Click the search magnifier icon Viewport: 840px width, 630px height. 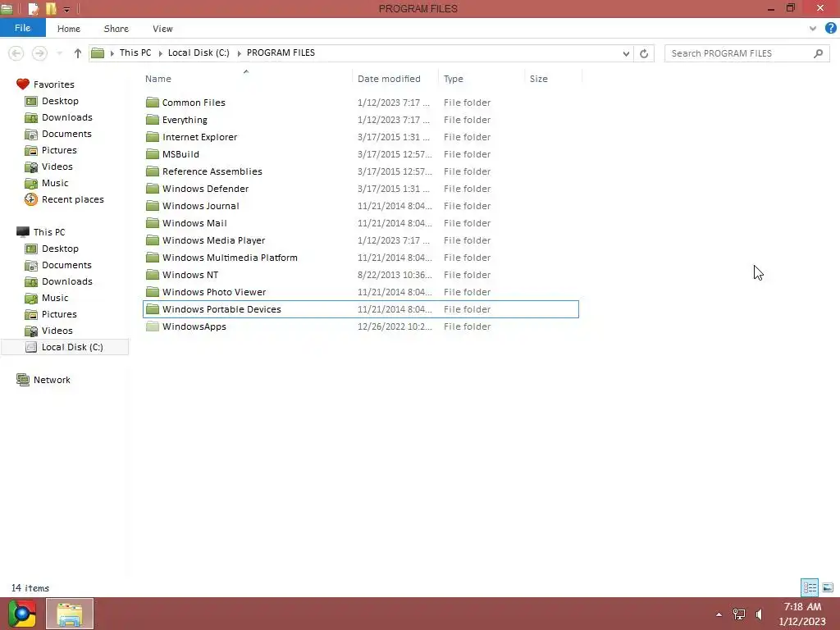coord(818,53)
